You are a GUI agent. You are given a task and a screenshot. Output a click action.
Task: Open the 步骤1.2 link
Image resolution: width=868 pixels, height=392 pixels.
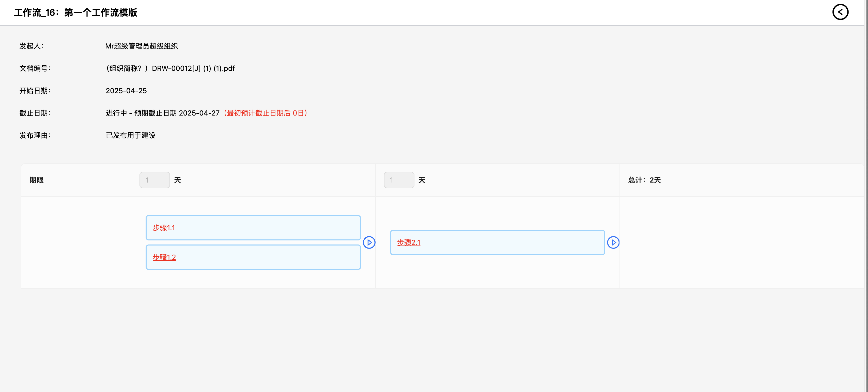pyautogui.click(x=164, y=257)
